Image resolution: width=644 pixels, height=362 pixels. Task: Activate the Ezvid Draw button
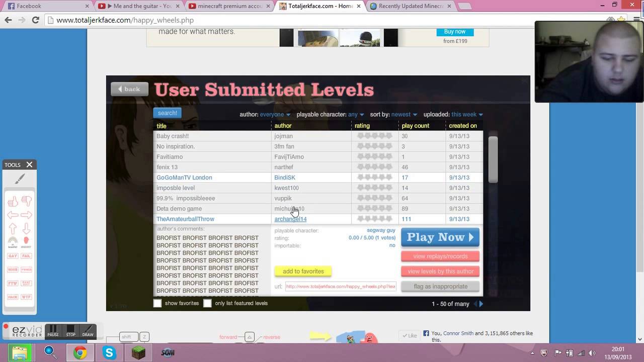point(88,331)
